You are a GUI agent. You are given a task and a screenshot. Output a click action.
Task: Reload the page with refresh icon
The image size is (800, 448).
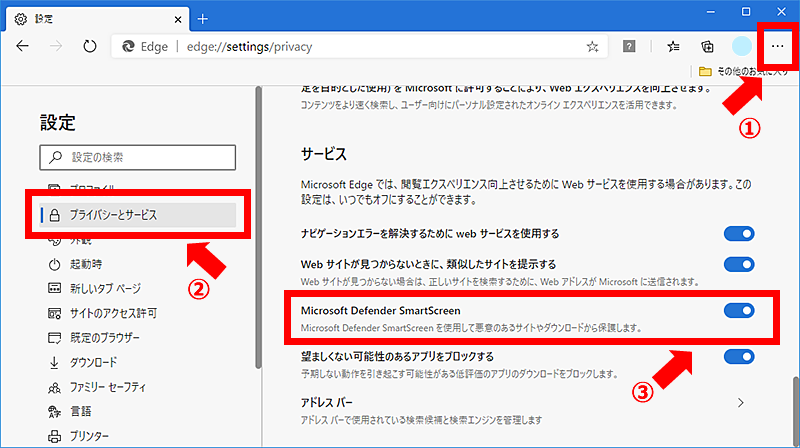pos(89,46)
